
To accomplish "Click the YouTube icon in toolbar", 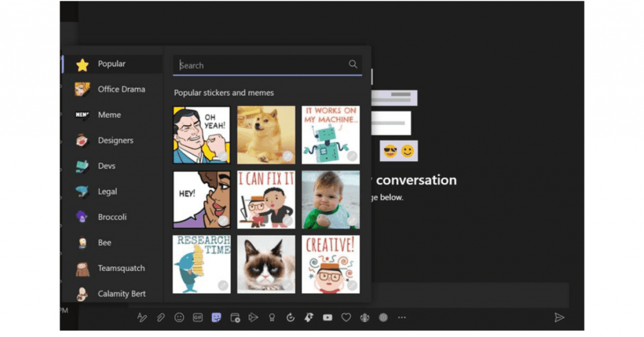I will 327,318.
